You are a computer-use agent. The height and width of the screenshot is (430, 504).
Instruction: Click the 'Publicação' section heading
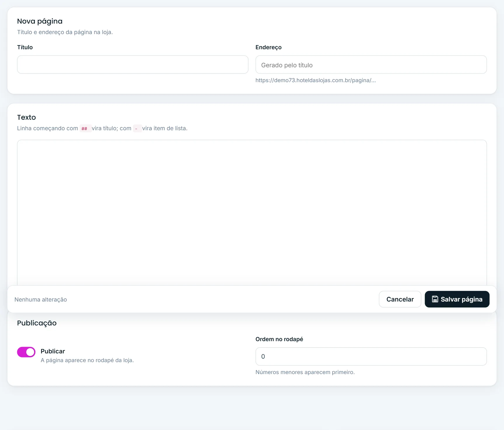coord(37,323)
